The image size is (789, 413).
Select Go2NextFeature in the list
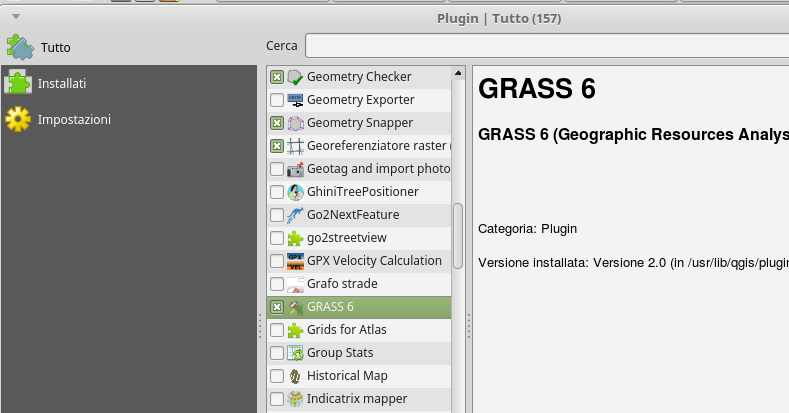(x=359, y=215)
